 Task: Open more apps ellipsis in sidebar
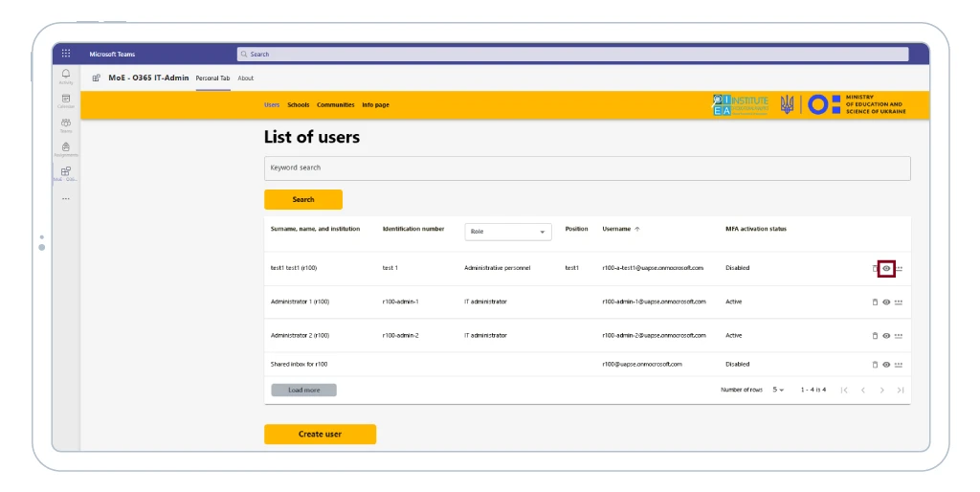click(66, 199)
